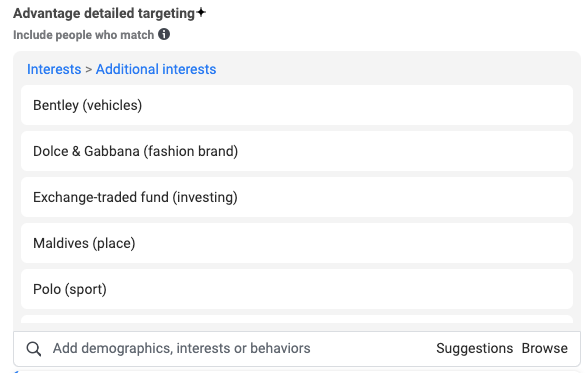Pick the Maldives (place) interest row
This screenshot has width=588, height=373.
point(297,243)
